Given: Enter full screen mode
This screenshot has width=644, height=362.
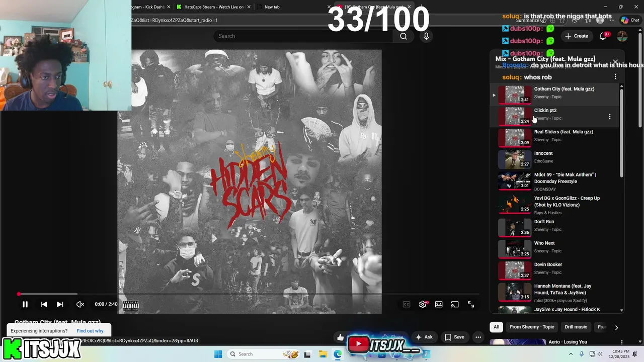Looking at the screenshot, I should coord(471,304).
